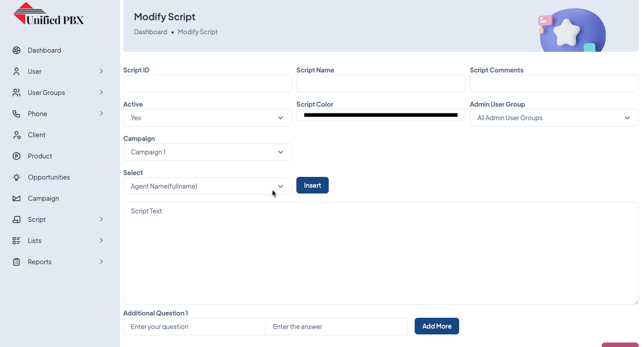The height and width of the screenshot is (347, 644).
Task: Expand the Script submenu chevron
Action: click(101, 220)
